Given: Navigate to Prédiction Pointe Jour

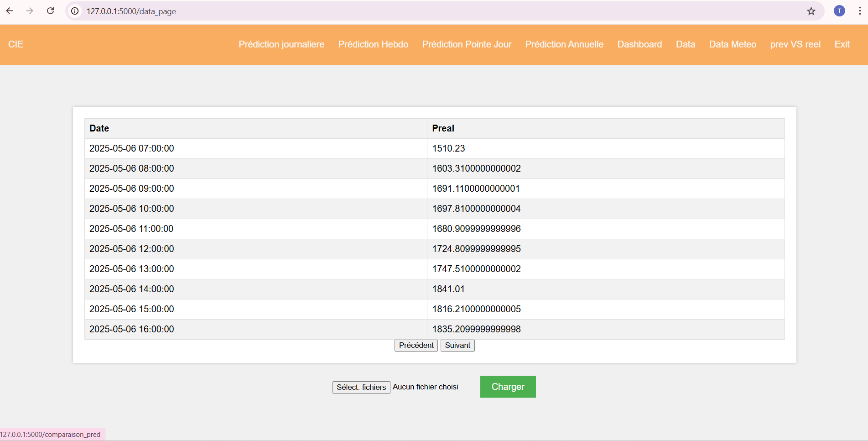Looking at the screenshot, I should [x=467, y=44].
